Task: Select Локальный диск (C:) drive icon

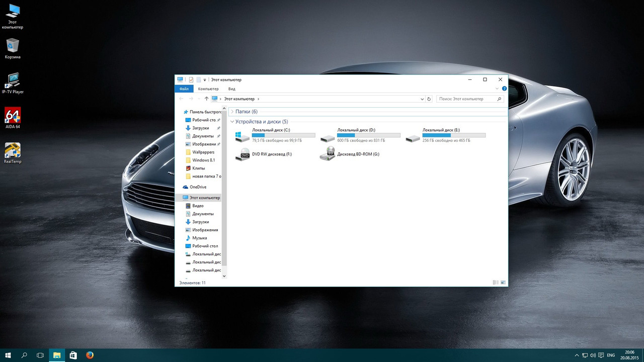Action: click(x=242, y=136)
